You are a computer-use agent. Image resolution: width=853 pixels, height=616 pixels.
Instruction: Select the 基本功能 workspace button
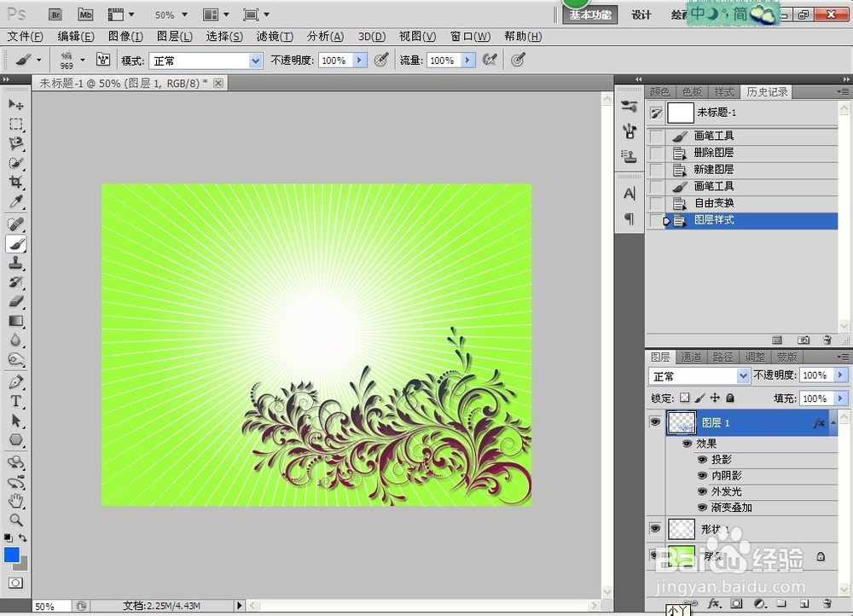(x=590, y=15)
